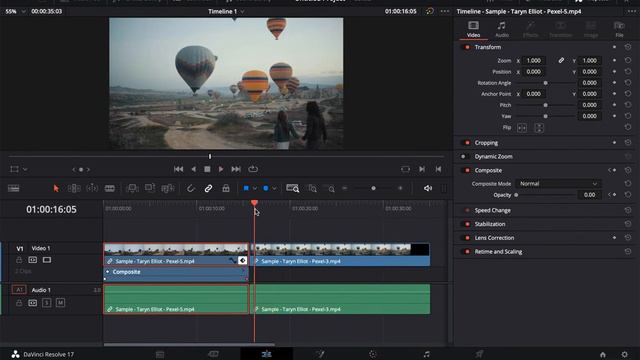Toggle the Snapping magnet icon
The image size is (640, 360).
point(190,188)
